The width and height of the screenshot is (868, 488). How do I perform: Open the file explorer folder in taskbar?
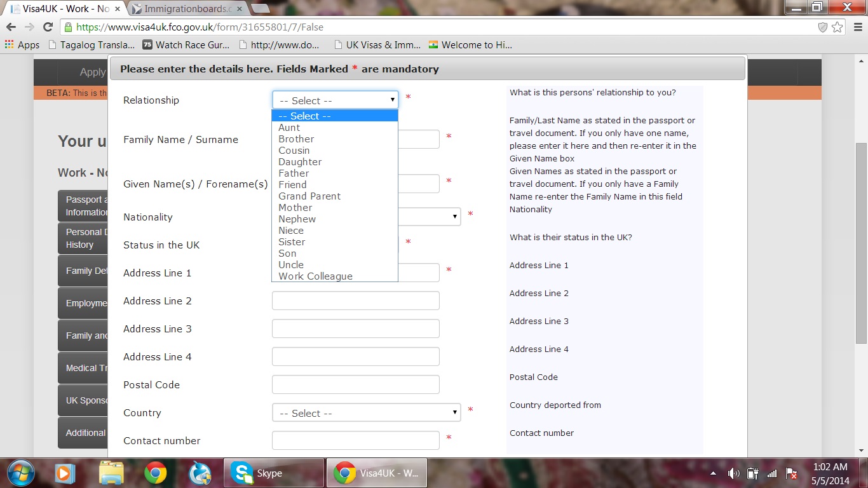point(111,473)
